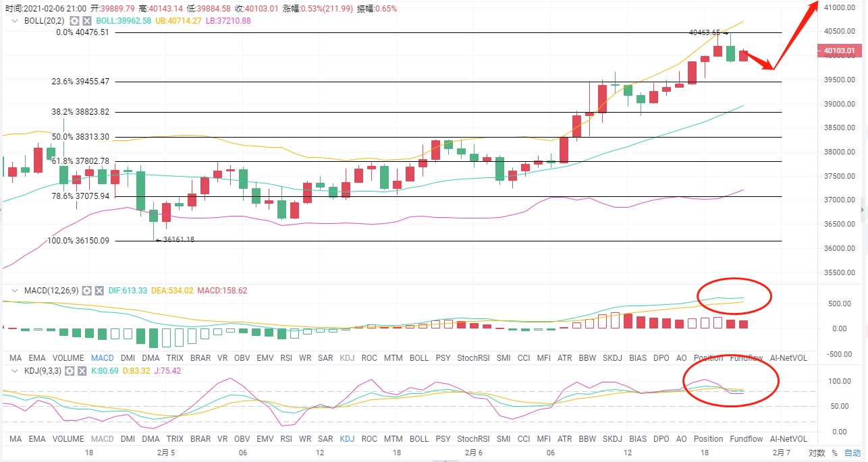Select DMI in the MACD panel indicator row
The image size is (868, 462).
(x=128, y=357)
